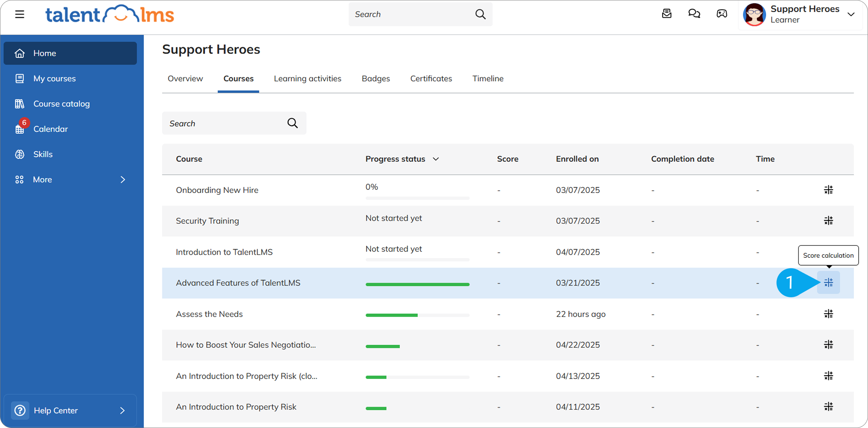Screen dimensions: 868x428
Task: Open the Certificates tab
Action: pyautogui.click(x=431, y=78)
